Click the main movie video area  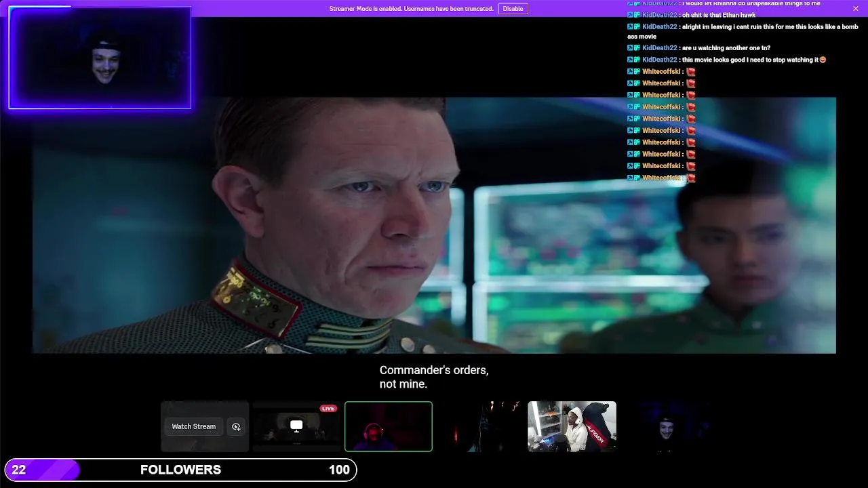[x=434, y=225]
